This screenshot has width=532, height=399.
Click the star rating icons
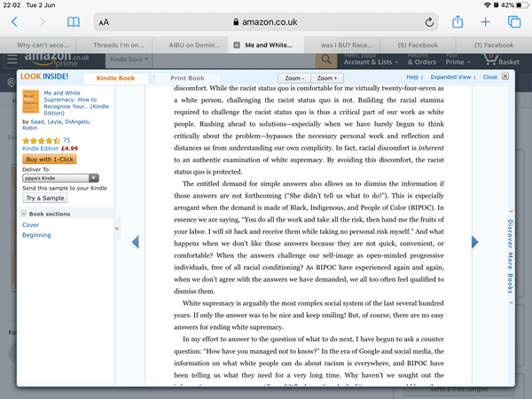[41, 140]
